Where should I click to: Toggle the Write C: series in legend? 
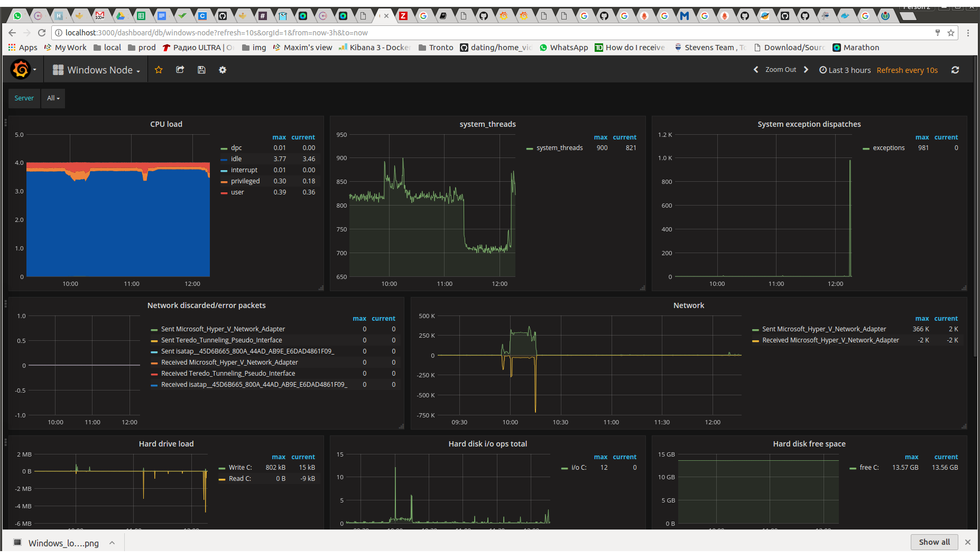[240, 468]
